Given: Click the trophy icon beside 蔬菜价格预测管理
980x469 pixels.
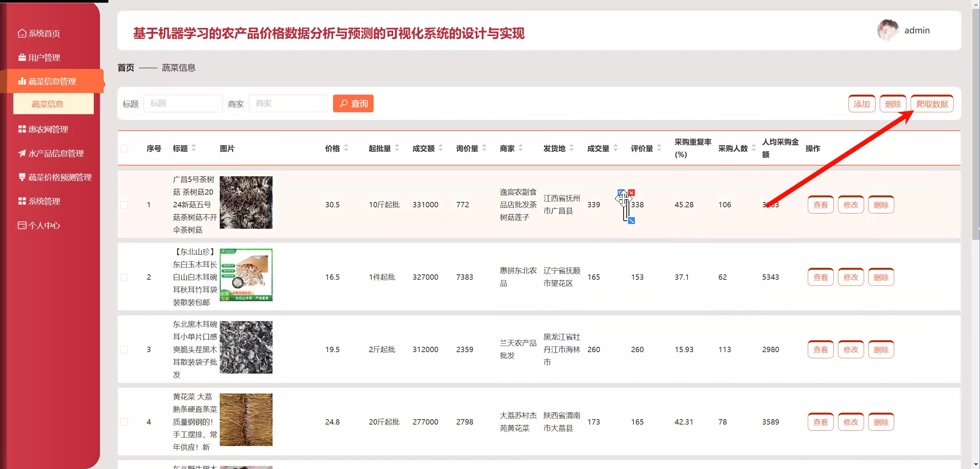Looking at the screenshot, I should pyautogui.click(x=22, y=177).
